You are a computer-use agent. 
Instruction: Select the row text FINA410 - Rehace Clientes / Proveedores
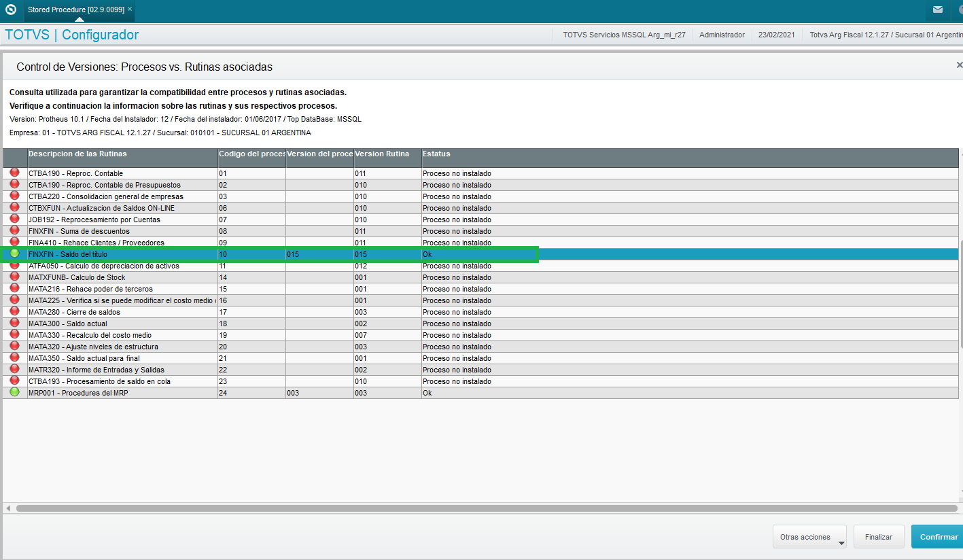coord(97,243)
